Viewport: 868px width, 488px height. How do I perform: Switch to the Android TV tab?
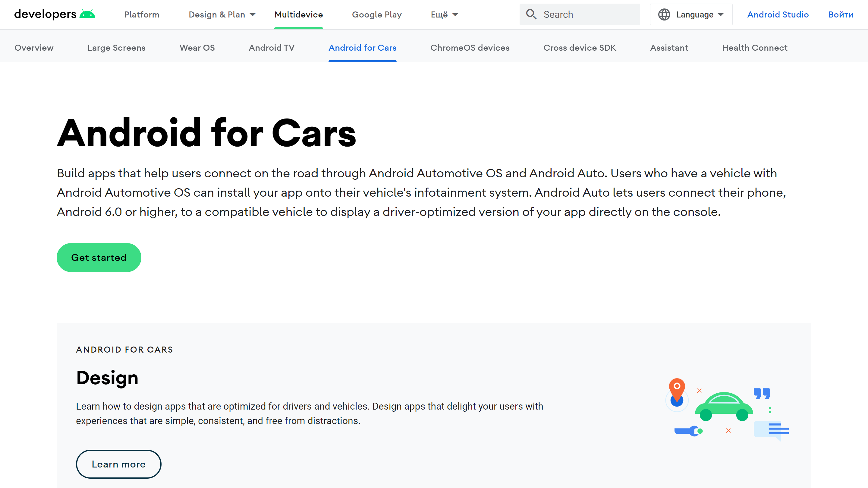271,48
